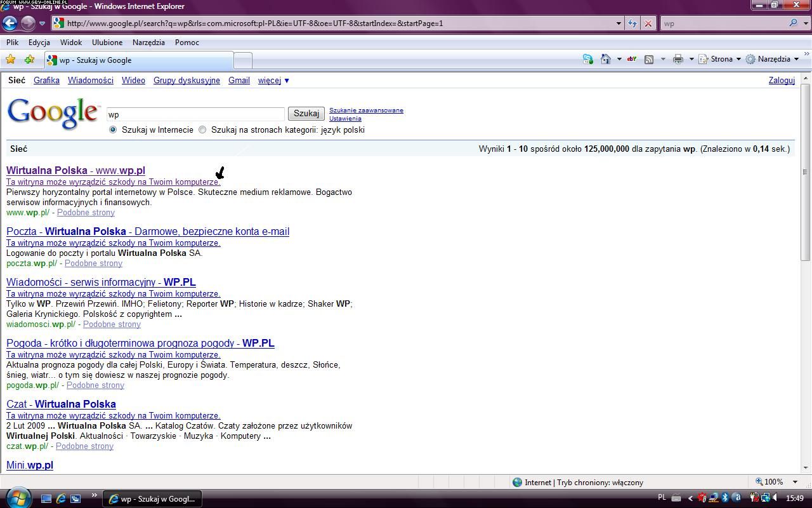
Task: Click the Skype toolbar icon
Action: point(587,59)
